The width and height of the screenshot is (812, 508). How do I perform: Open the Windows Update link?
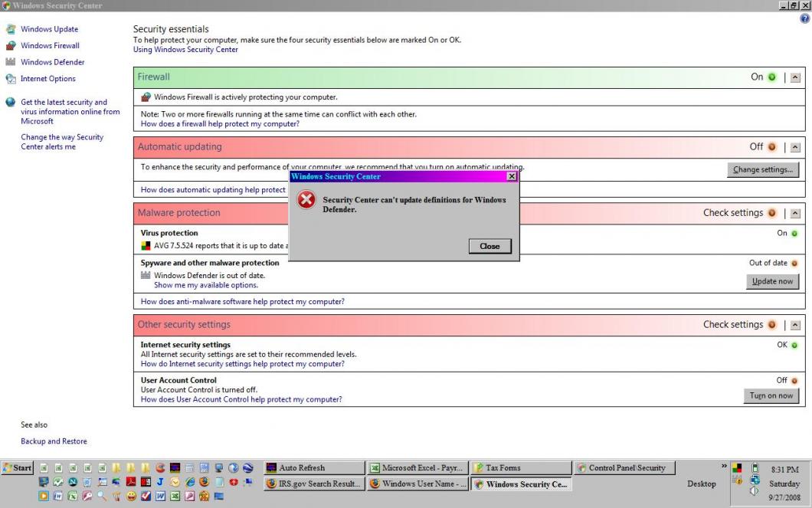pyautogui.click(x=49, y=29)
